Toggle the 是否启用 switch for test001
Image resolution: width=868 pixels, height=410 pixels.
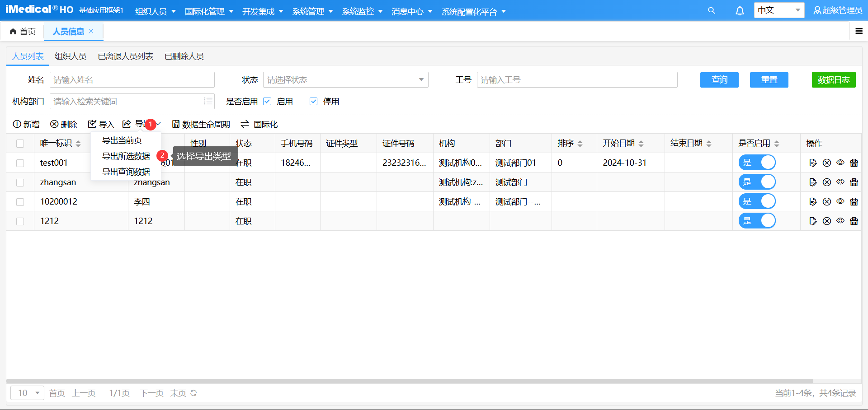click(757, 163)
